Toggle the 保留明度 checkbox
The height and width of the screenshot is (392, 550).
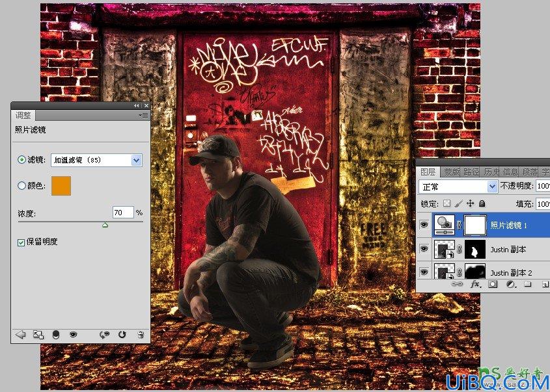[21, 242]
